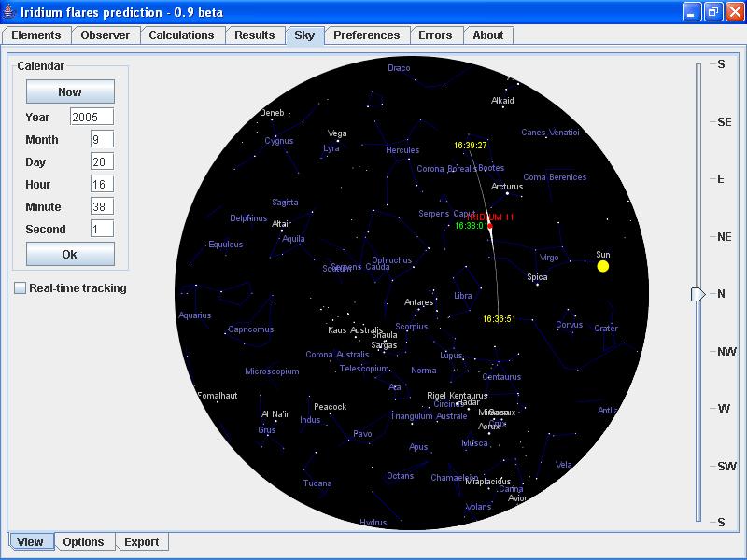Click the red IRIDIUM 11 satellite dot

490,226
